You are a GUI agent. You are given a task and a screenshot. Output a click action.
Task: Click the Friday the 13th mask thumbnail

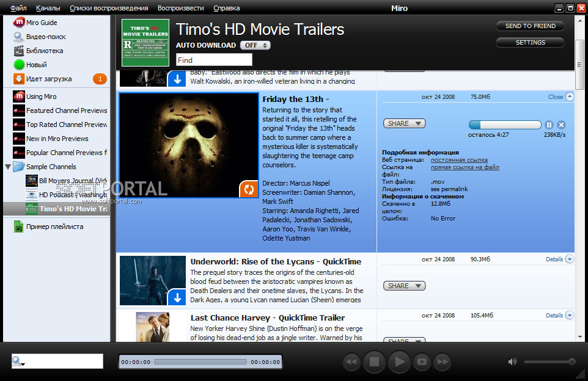point(189,145)
